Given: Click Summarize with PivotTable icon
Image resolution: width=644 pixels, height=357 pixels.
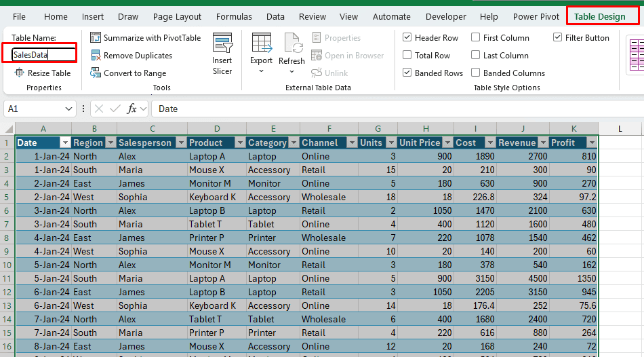Looking at the screenshot, I should tap(96, 38).
